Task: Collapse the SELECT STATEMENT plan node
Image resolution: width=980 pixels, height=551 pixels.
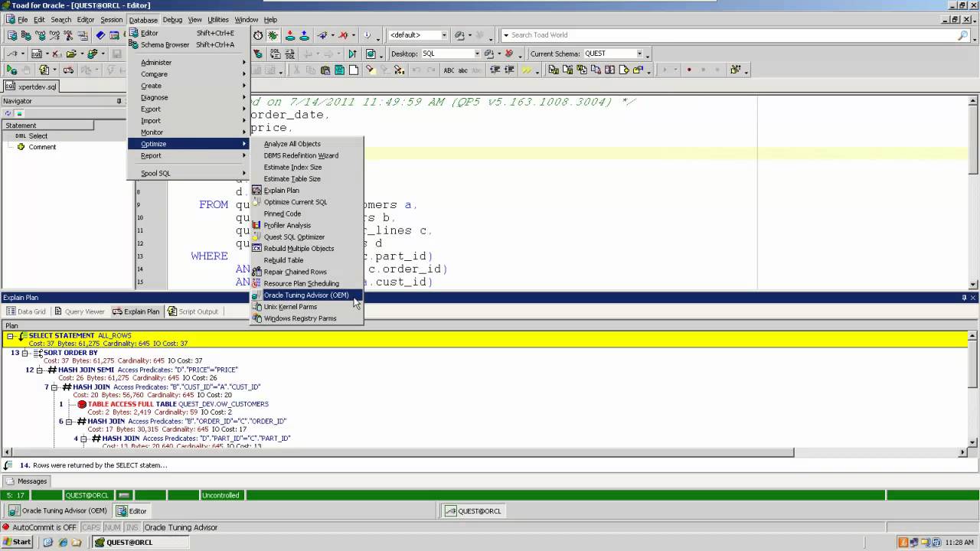Action: click(10, 336)
